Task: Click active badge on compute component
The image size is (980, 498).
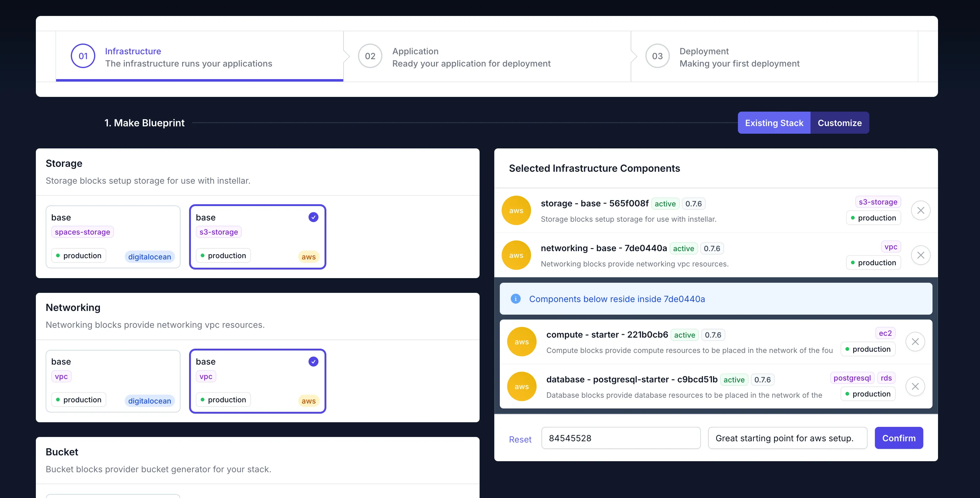Action: click(x=684, y=335)
